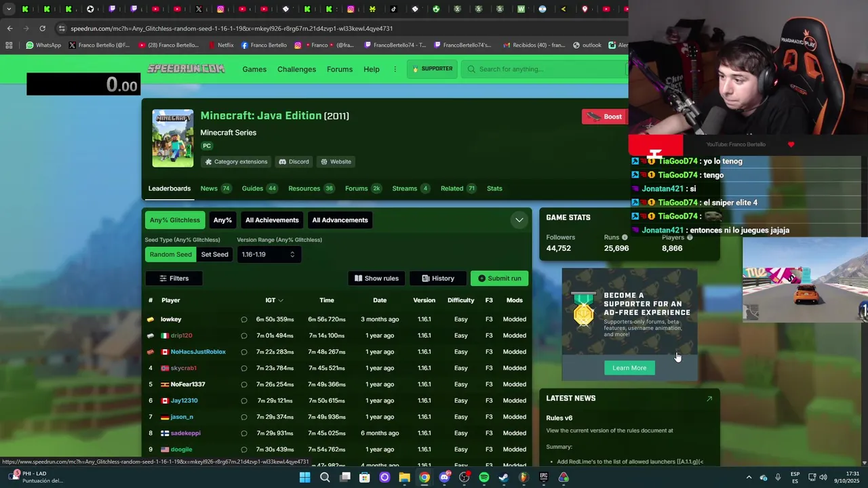Expand the category list chevron
868x488 pixels.
[519, 220]
